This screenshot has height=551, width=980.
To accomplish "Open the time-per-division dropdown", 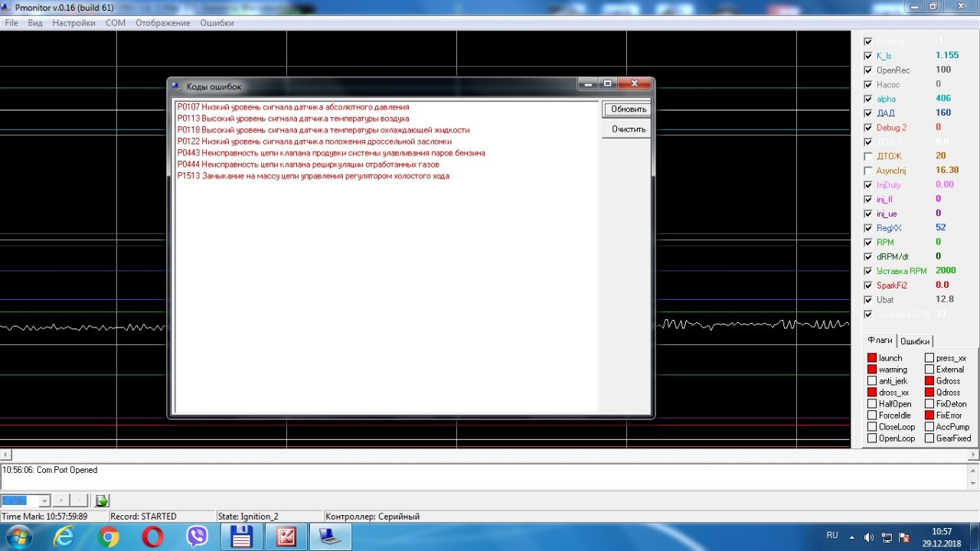I will coord(44,500).
